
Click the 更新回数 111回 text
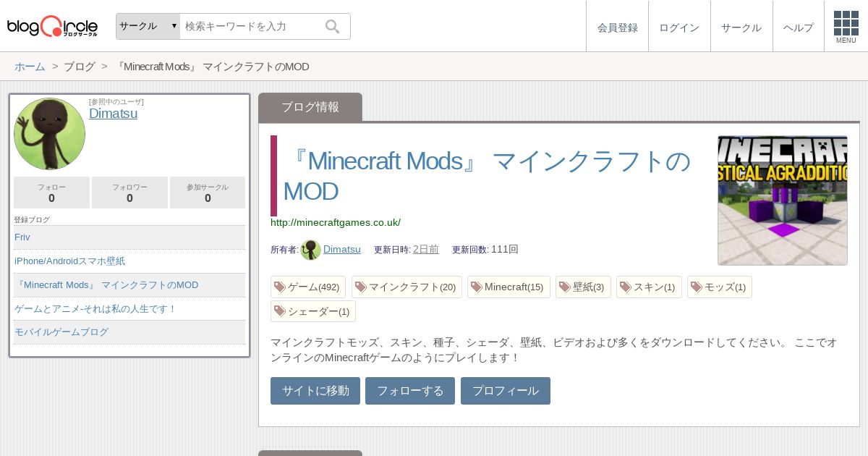tap(485, 249)
